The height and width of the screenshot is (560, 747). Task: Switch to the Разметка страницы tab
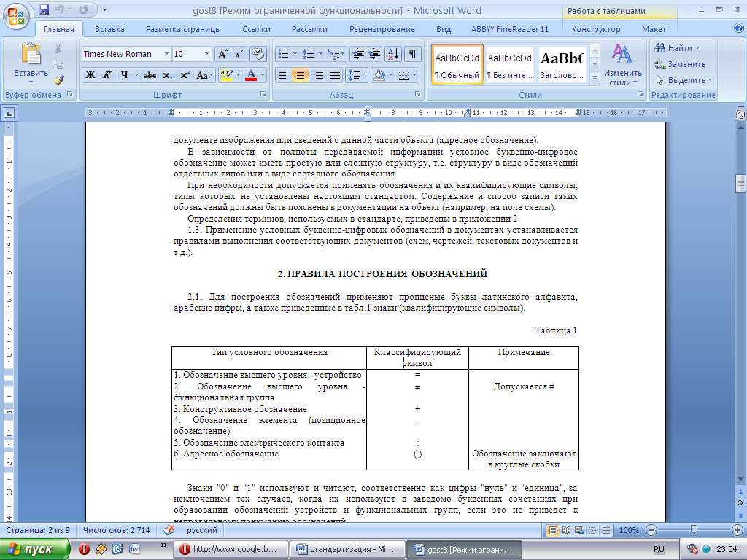point(183,29)
